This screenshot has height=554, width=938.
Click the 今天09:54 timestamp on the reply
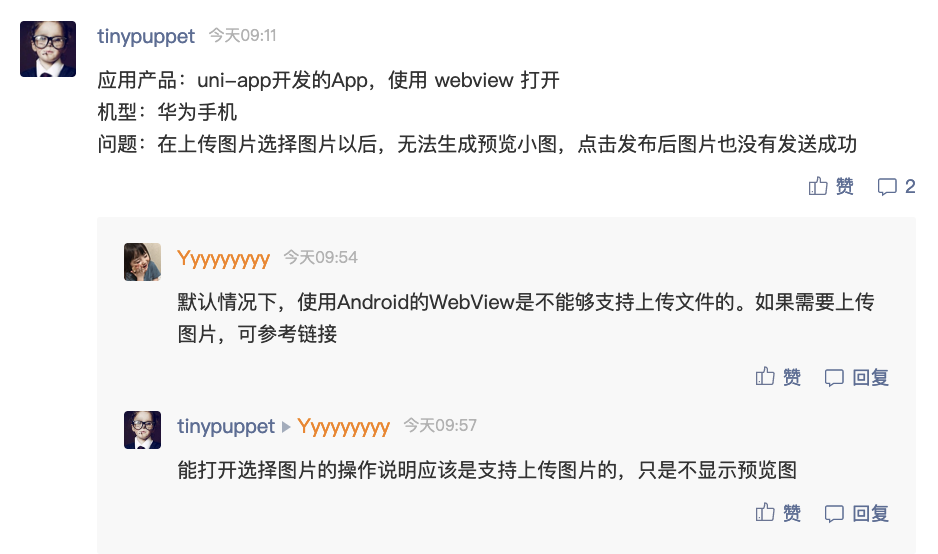[x=321, y=258]
